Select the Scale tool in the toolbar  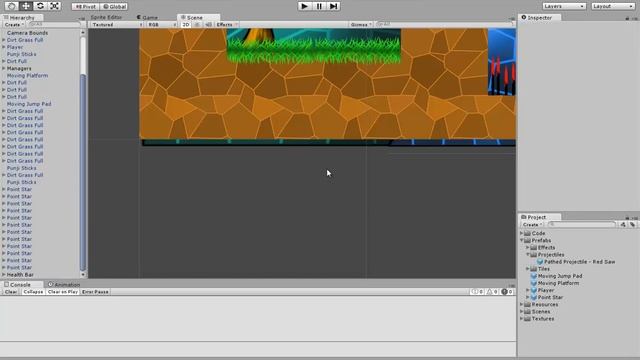tap(54, 6)
